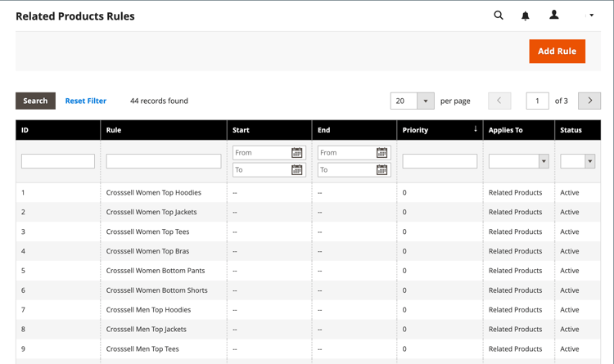Click the page number input field
Viewport: 614px width, 364px height.
[537, 101]
